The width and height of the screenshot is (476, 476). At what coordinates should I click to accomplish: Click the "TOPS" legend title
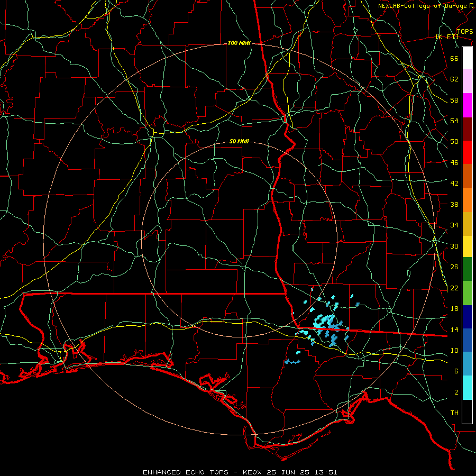point(465,32)
